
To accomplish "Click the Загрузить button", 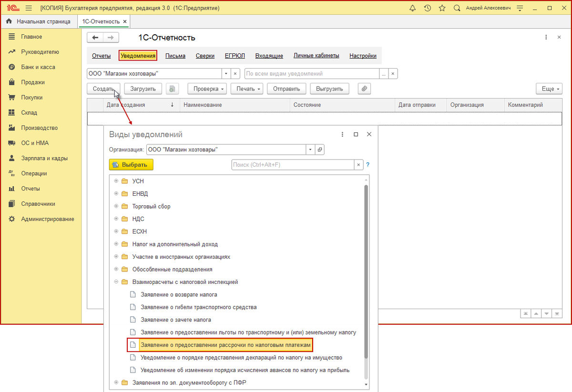I will (143, 89).
